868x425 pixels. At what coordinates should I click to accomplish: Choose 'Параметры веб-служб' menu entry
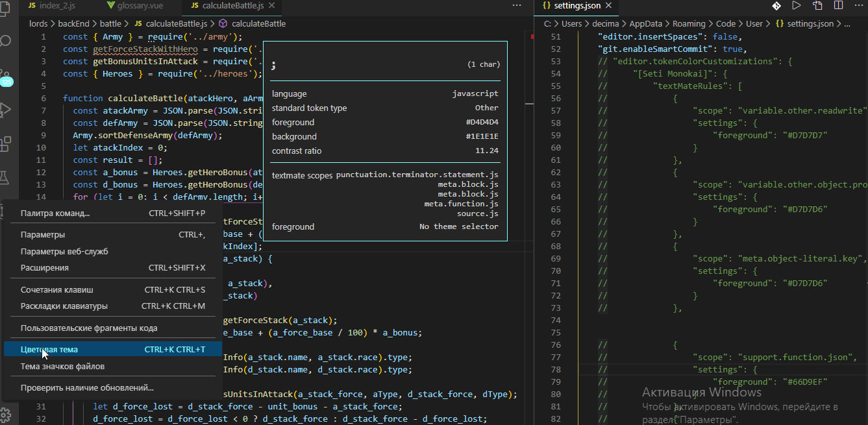pyautogui.click(x=113, y=251)
